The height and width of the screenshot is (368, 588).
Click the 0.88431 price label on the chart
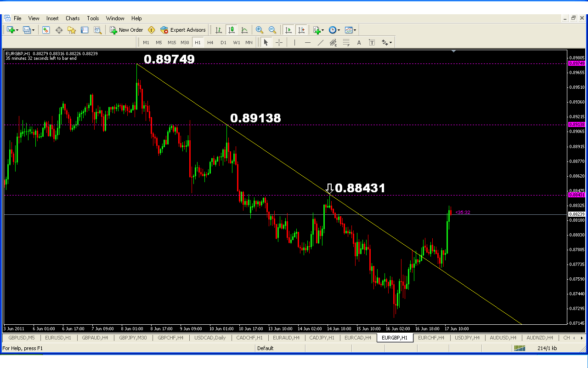(360, 188)
